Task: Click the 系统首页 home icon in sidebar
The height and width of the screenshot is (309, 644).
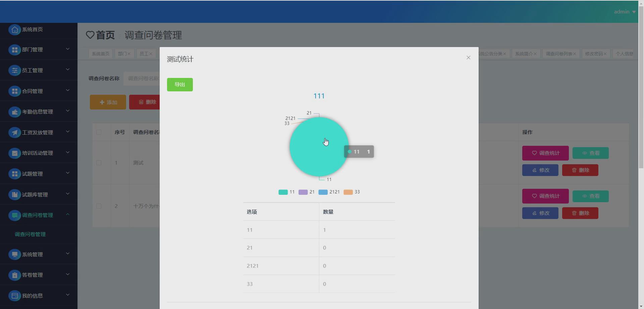Action: click(14, 30)
